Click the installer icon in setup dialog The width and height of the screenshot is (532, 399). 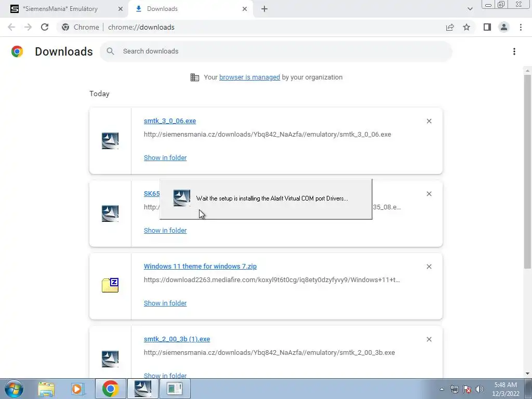coord(182,198)
